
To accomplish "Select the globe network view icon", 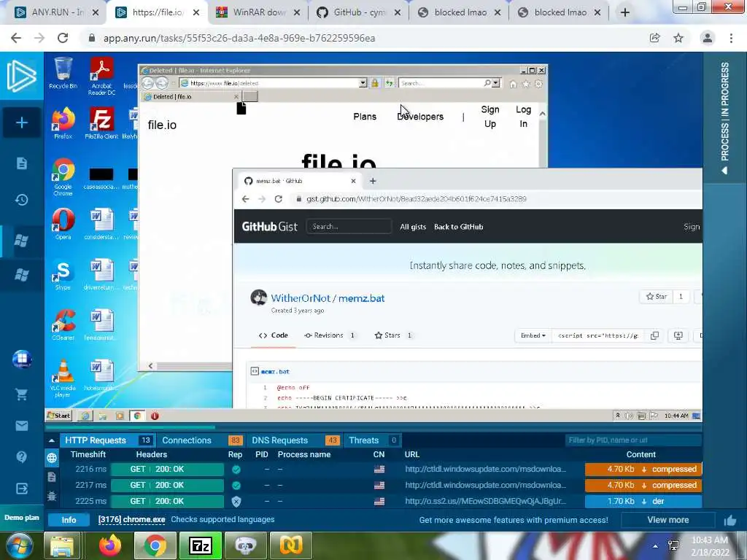I will pyautogui.click(x=52, y=458).
